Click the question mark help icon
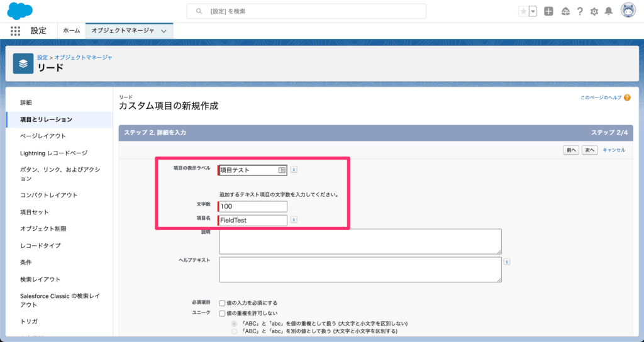 pyautogui.click(x=580, y=11)
